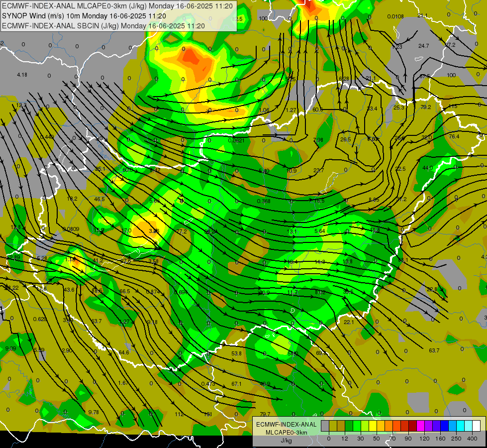
Task: Click the map value 115
Action: (x=453, y=107)
